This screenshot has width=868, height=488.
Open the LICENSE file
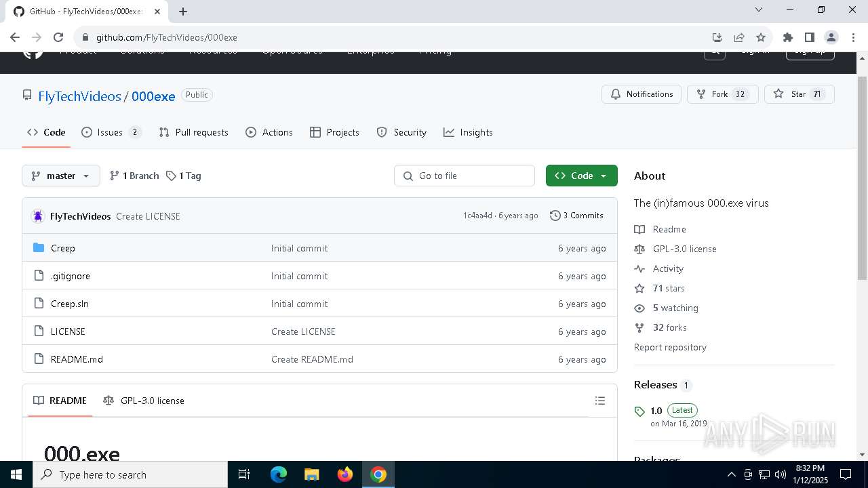[68, 331]
